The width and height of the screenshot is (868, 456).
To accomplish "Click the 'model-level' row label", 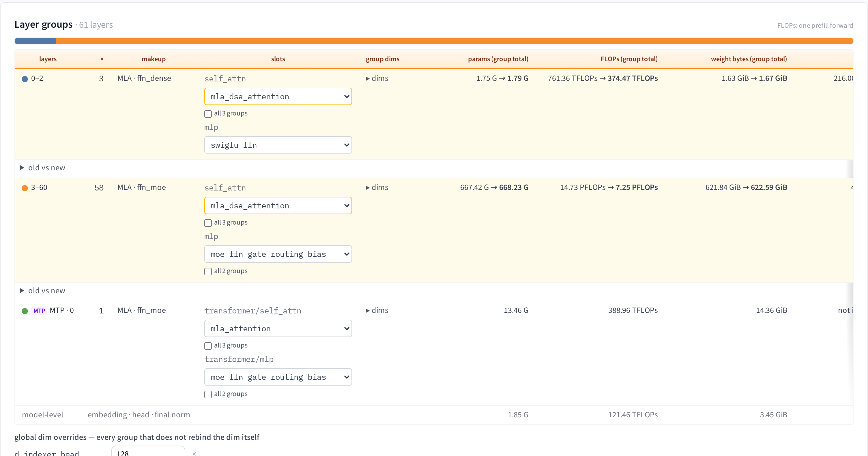I will tap(42, 415).
